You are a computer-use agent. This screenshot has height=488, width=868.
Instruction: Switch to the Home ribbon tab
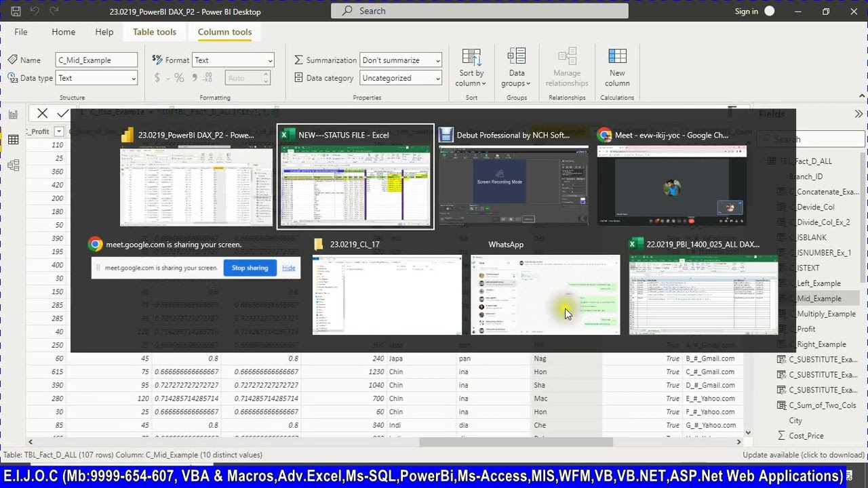pyautogui.click(x=64, y=32)
